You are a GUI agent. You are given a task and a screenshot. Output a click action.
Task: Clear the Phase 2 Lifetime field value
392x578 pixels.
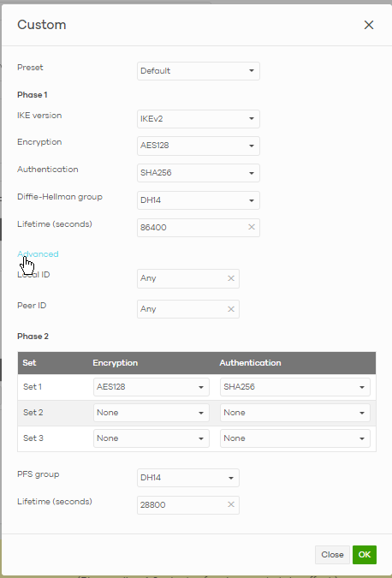pos(231,504)
